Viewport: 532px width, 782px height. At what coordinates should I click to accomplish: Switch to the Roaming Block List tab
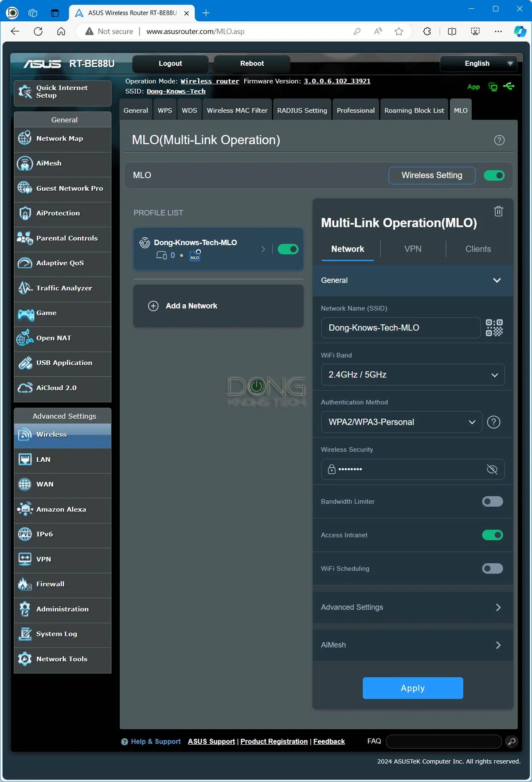pyautogui.click(x=414, y=110)
